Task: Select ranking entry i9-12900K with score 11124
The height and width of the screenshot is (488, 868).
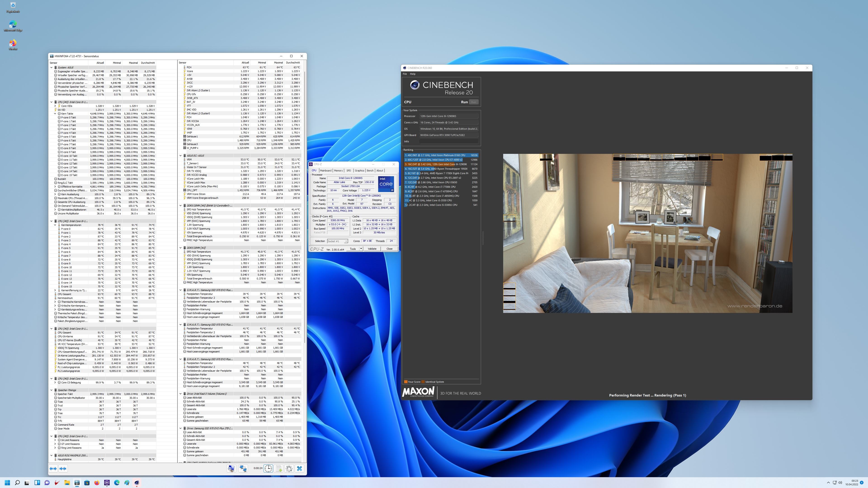Action: [441, 164]
